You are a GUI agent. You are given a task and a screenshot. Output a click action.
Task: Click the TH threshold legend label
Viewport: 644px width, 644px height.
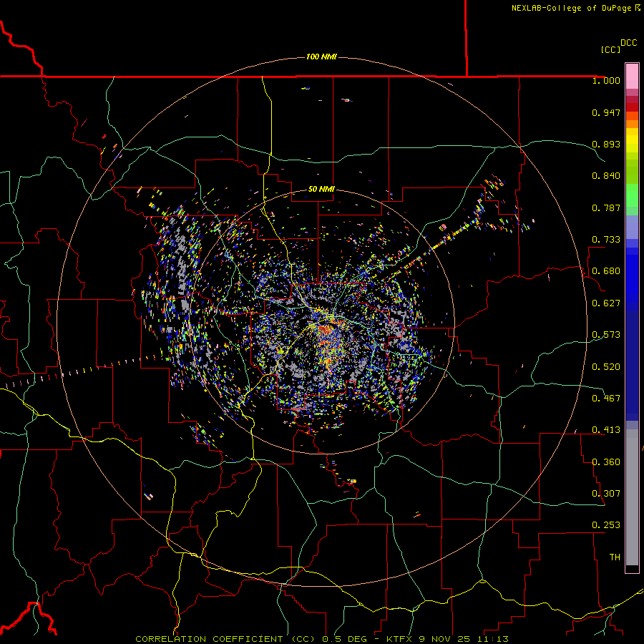[x=615, y=557]
